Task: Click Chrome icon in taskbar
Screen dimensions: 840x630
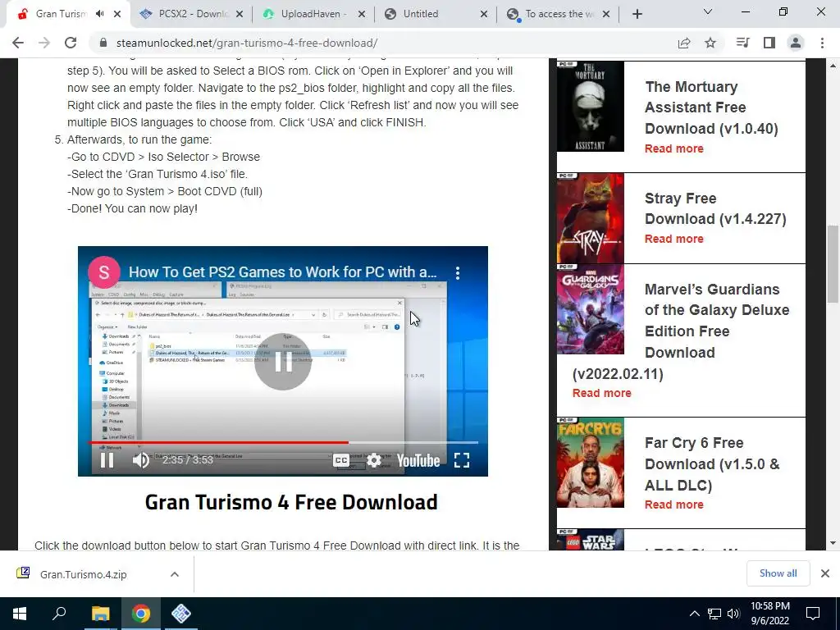Action: pos(141,614)
